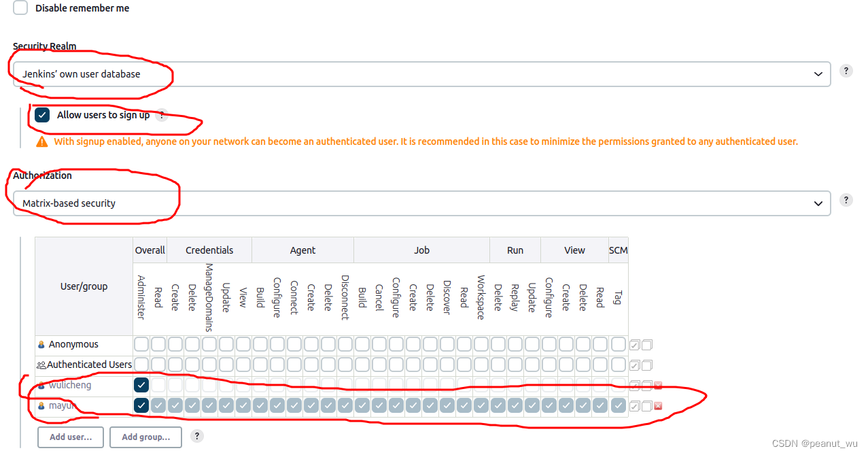Click the wulicheng user name
Viewport: 868px width, 455px height.
tap(70, 386)
